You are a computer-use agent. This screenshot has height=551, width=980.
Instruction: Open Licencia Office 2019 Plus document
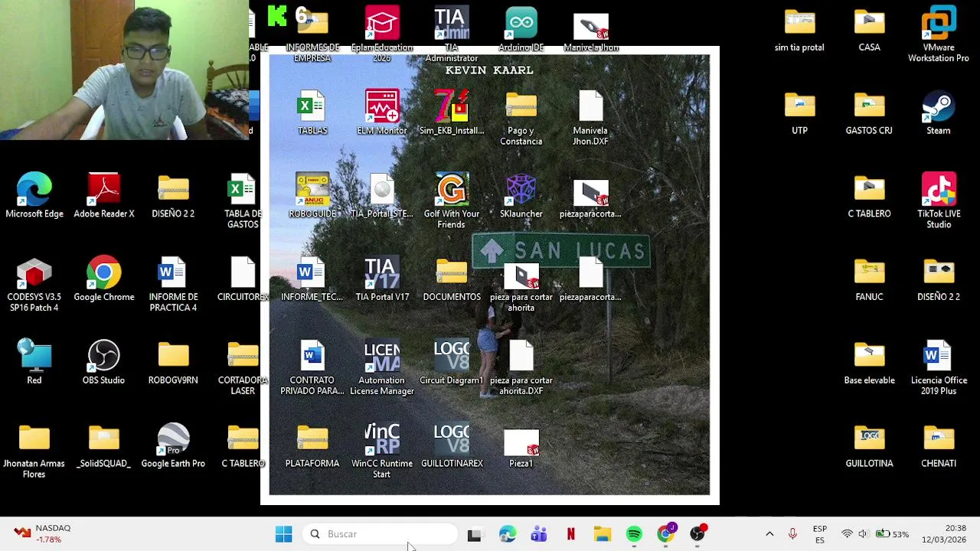pos(939,368)
